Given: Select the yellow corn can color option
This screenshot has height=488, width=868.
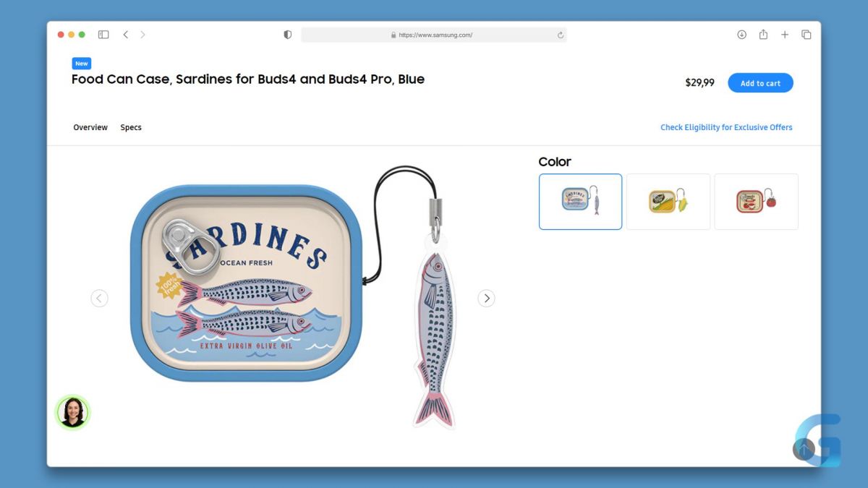Looking at the screenshot, I should [x=668, y=202].
